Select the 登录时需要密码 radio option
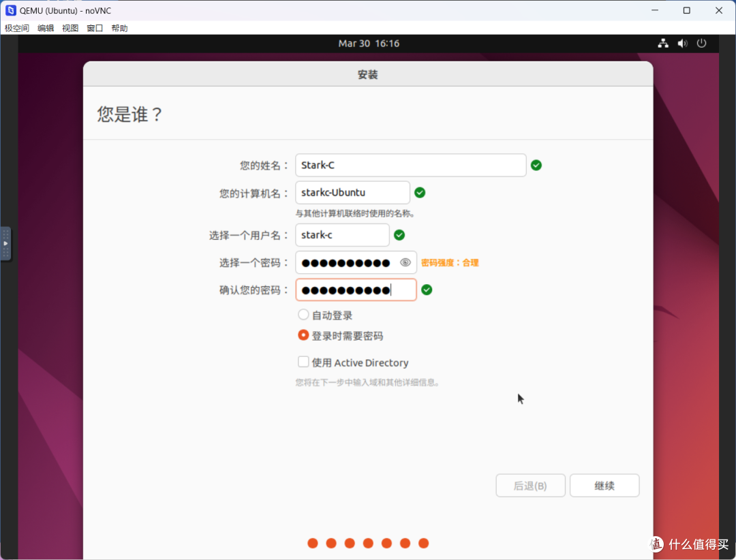The image size is (736, 560). pos(303,335)
